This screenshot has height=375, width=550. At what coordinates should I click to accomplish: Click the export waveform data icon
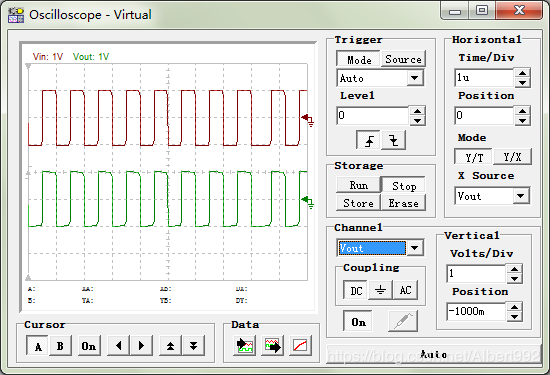pos(273,346)
